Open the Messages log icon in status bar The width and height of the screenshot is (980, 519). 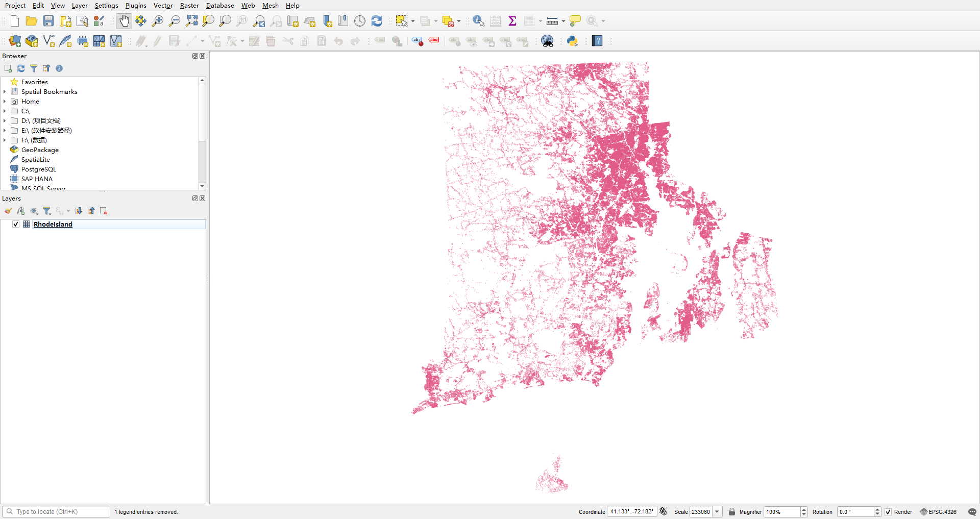coord(972,512)
